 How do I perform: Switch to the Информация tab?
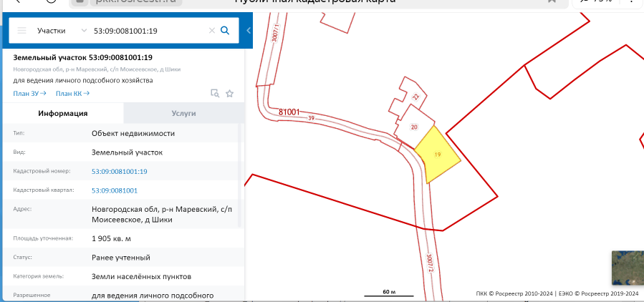tap(63, 113)
